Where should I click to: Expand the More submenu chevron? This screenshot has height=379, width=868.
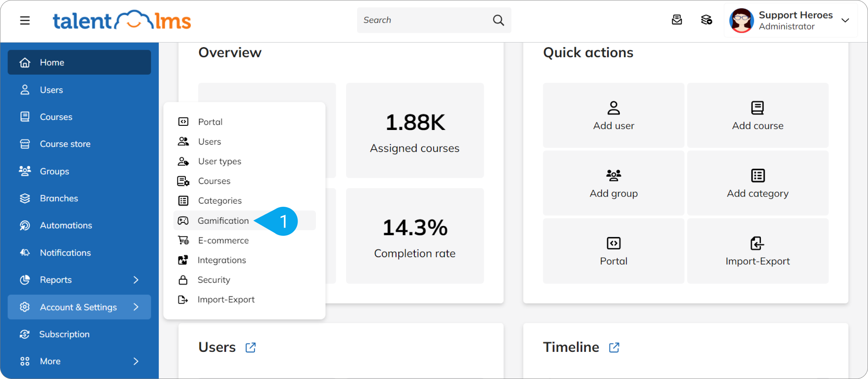click(x=136, y=361)
